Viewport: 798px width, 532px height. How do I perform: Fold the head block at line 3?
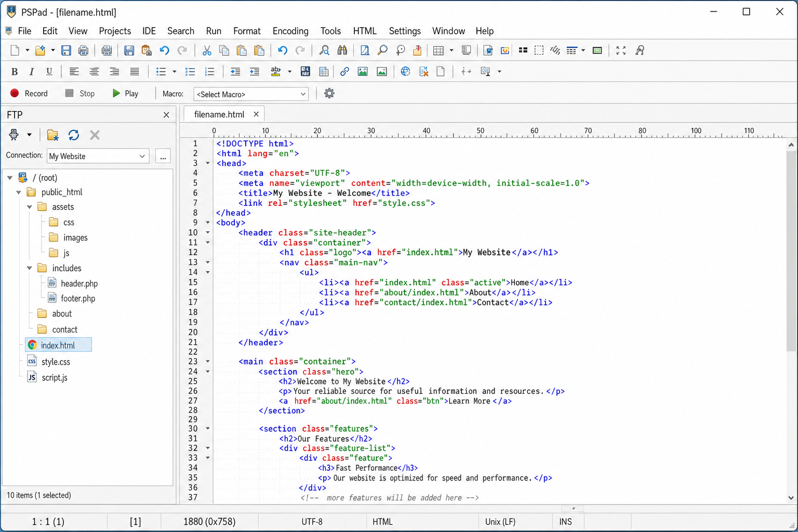point(208,163)
